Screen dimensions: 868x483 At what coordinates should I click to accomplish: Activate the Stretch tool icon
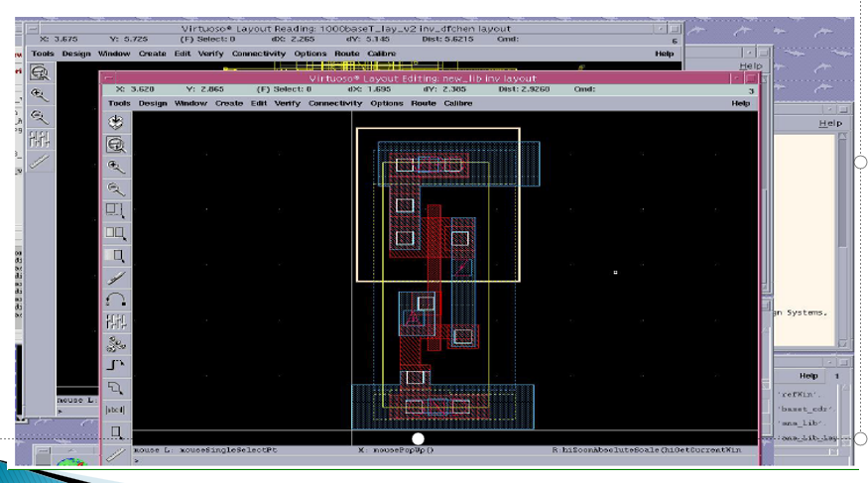116,211
